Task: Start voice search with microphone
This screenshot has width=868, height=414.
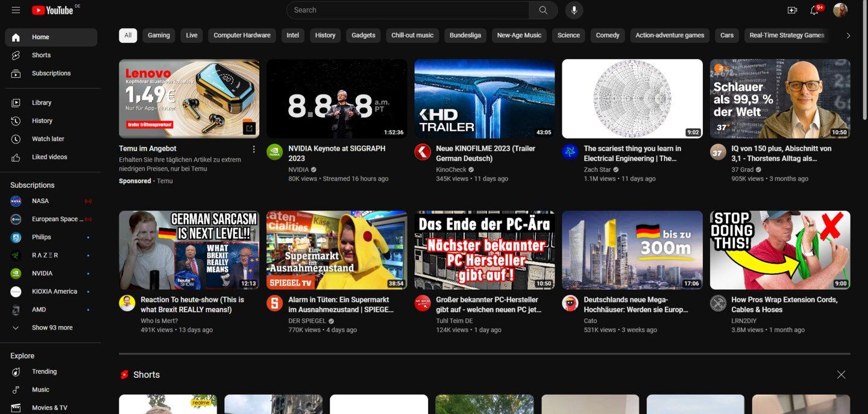Action: pyautogui.click(x=574, y=10)
